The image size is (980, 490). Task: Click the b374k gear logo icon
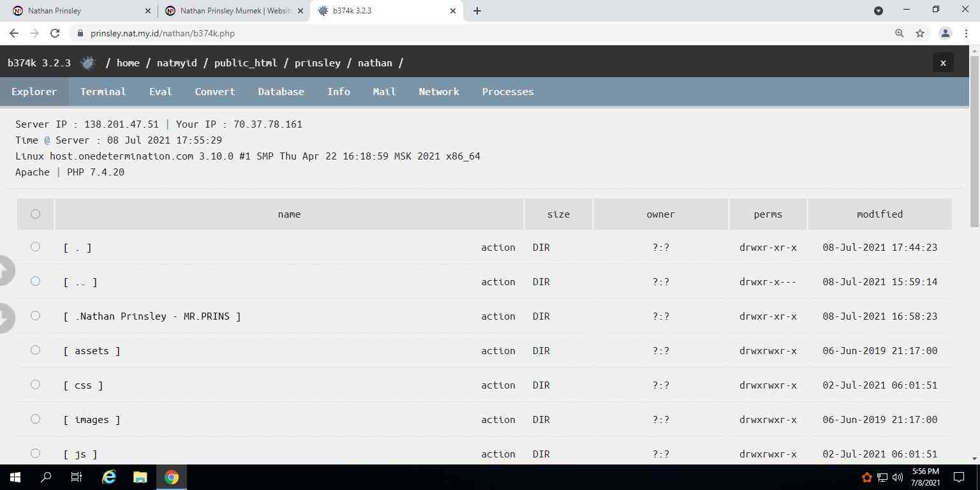(88, 63)
